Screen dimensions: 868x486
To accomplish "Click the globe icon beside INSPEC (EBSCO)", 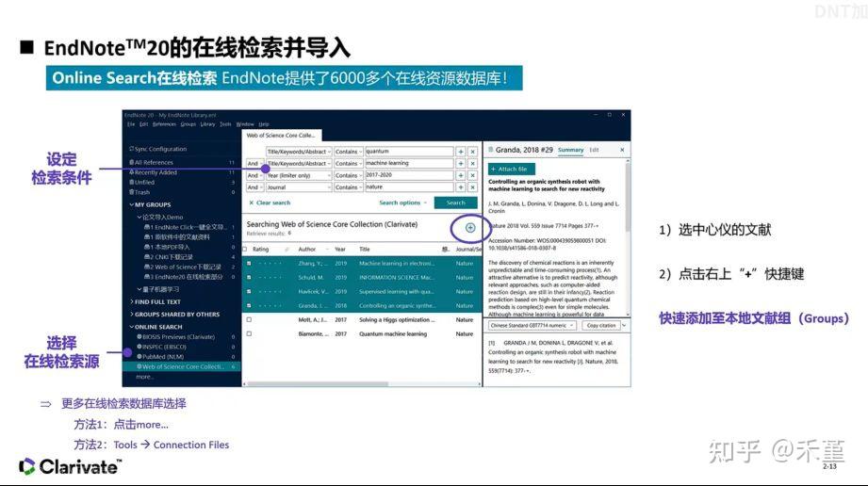I will (139, 347).
